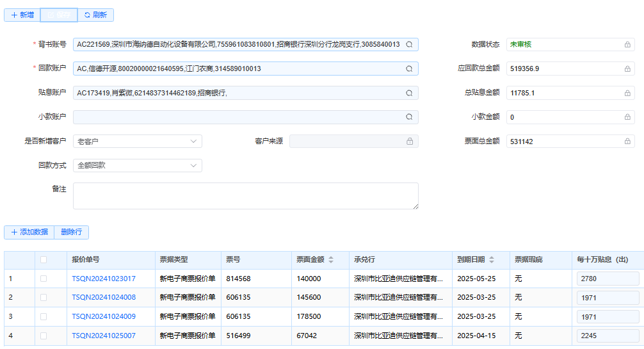Open quotation link TSQN20241023017

click(104, 279)
